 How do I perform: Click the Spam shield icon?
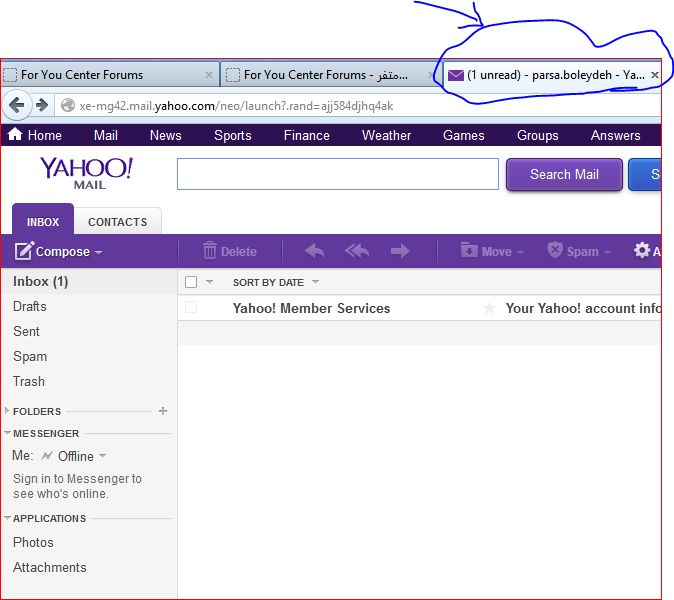pyautogui.click(x=555, y=250)
